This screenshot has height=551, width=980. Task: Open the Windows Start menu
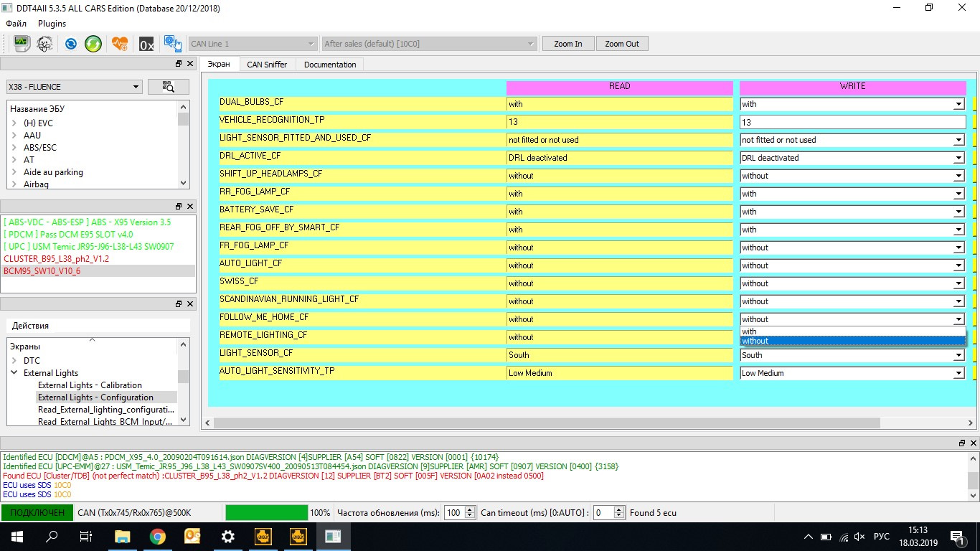(17, 537)
